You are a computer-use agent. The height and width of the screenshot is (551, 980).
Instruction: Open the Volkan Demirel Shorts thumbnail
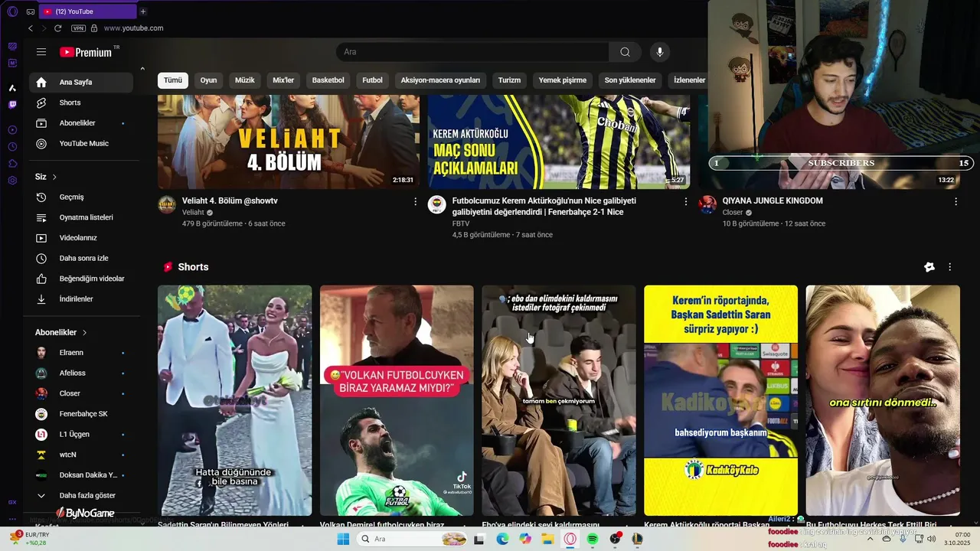pos(397,400)
